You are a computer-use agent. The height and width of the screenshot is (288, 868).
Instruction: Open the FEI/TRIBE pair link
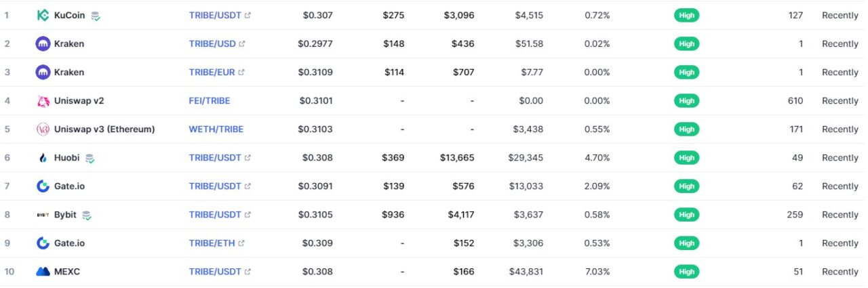(210, 100)
